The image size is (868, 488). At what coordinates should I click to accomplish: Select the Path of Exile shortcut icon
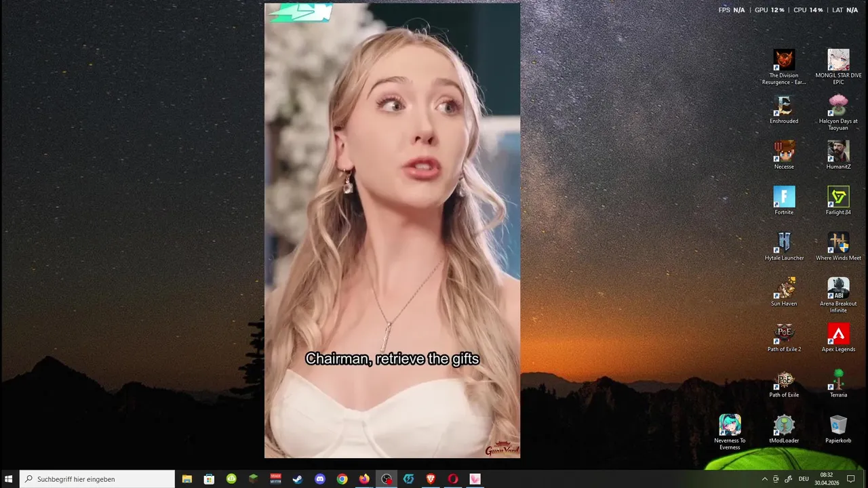pyautogui.click(x=784, y=384)
